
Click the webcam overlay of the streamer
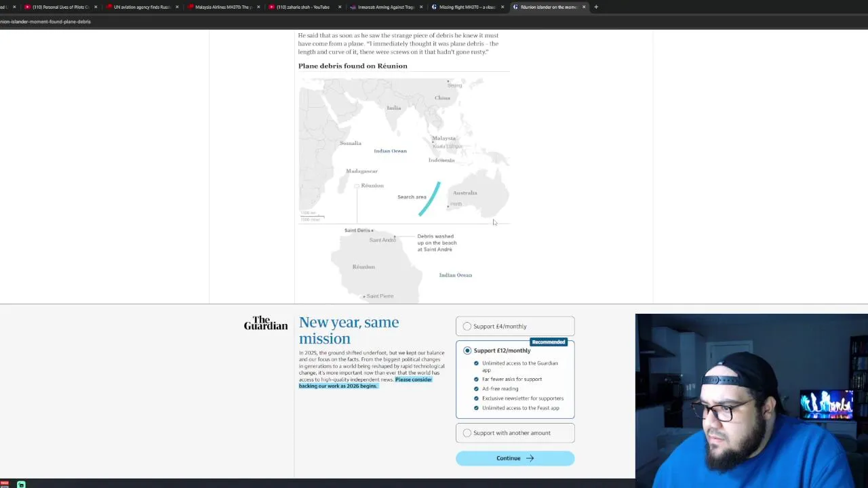(x=751, y=401)
